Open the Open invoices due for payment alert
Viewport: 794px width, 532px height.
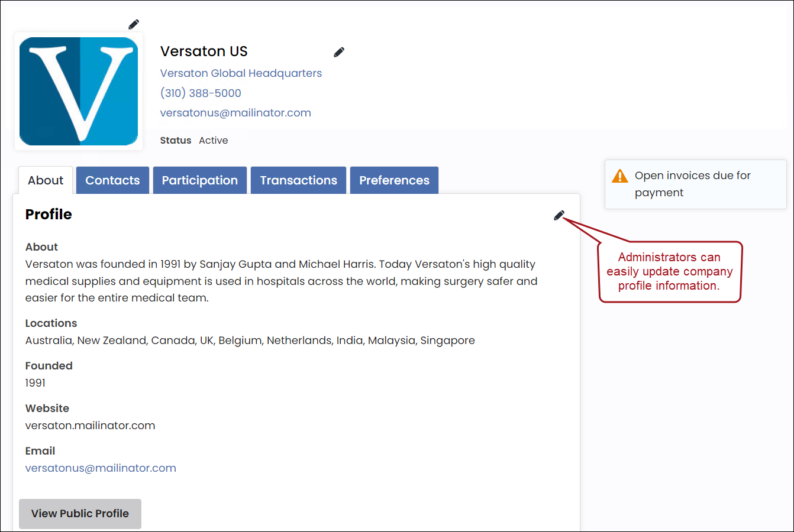(x=696, y=184)
